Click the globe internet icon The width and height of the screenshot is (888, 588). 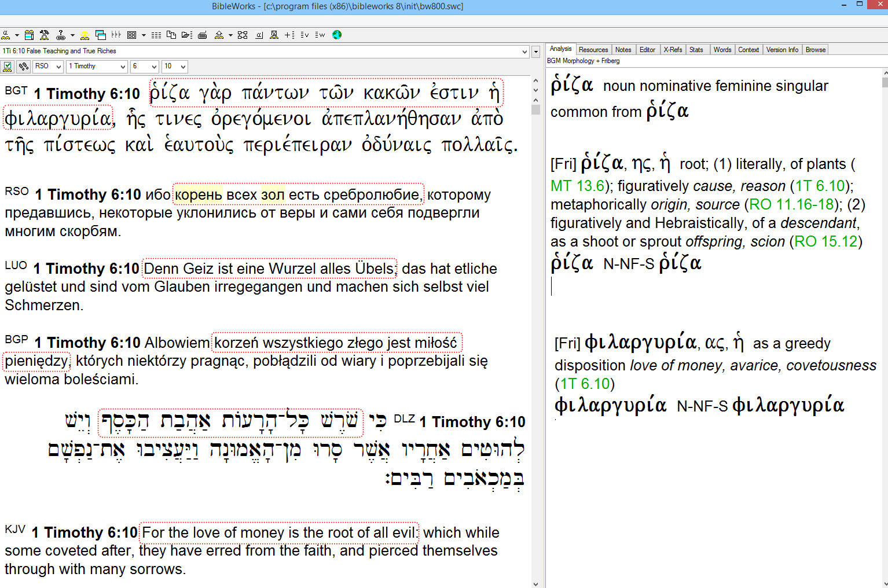click(x=337, y=35)
